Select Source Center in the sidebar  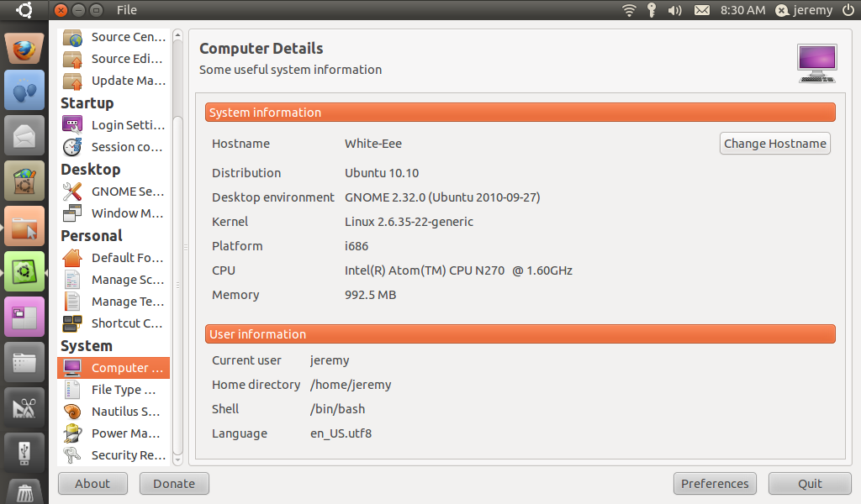coord(114,37)
